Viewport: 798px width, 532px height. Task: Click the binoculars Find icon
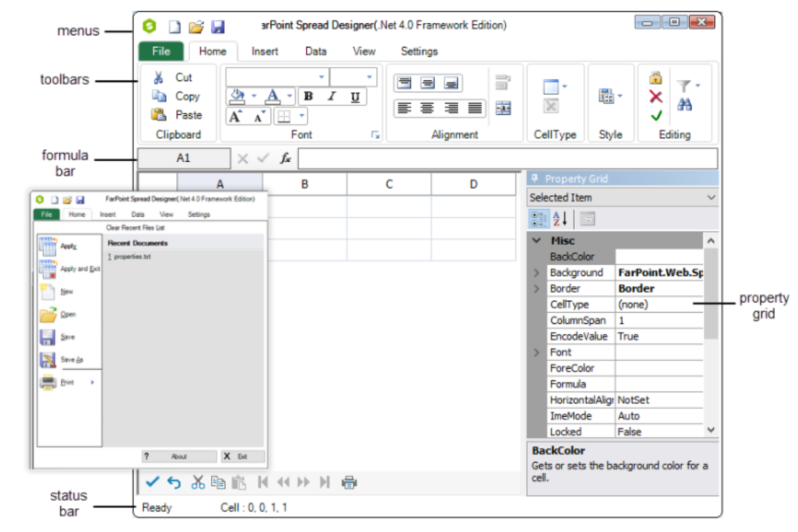[685, 105]
